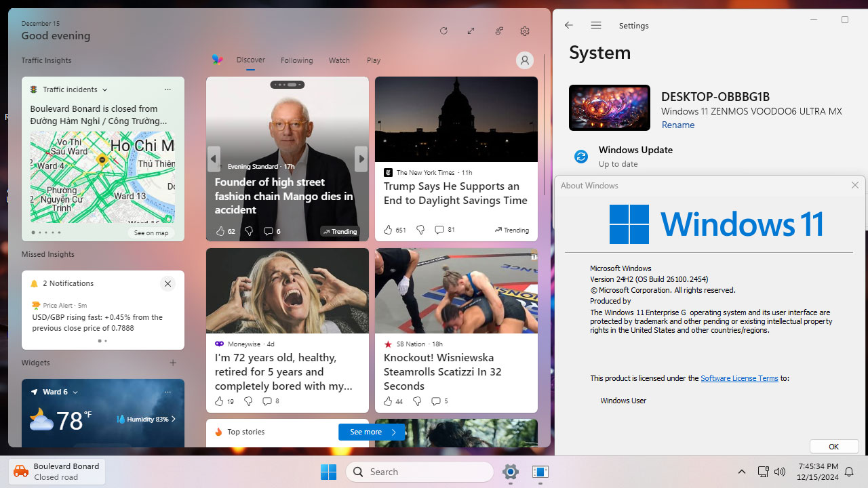Dislike the Wisniewska knockout article
The image size is (868, 488).
pyautogui.click(x=417, y=401)
